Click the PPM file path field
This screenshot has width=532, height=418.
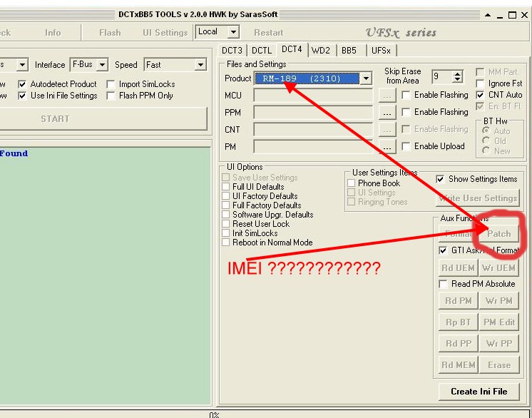tap(313, 112)
